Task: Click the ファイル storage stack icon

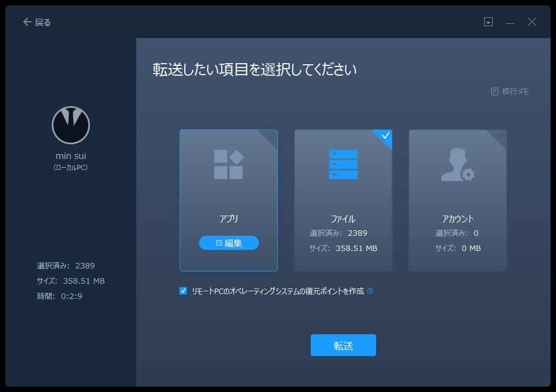Action: click(343, 164)
